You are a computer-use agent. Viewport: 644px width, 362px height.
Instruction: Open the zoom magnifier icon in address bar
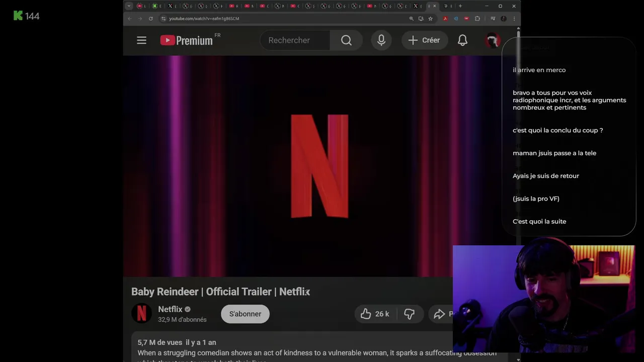tap(411, 19)
